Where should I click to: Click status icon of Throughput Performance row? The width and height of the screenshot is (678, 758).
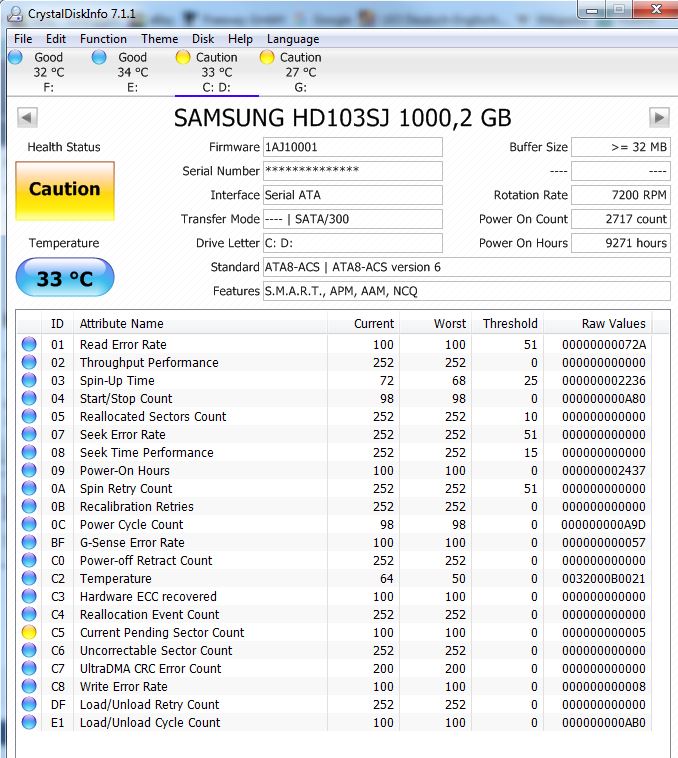29,362
